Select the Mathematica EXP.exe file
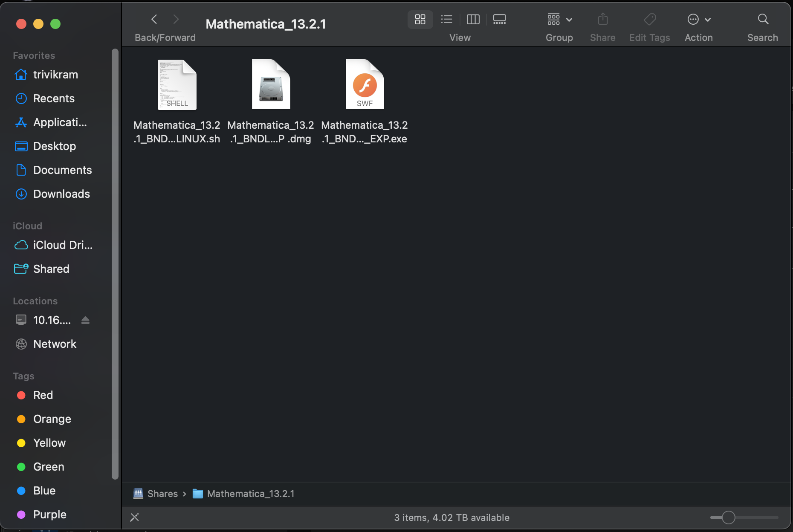793x532 pixels. pyautogui.click(x=365, y=85)
